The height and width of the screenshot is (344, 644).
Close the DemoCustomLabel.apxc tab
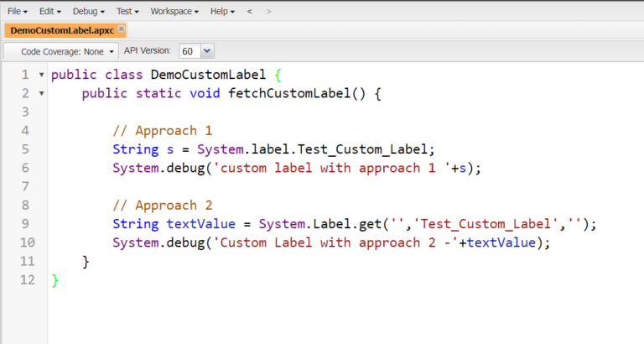121,29
